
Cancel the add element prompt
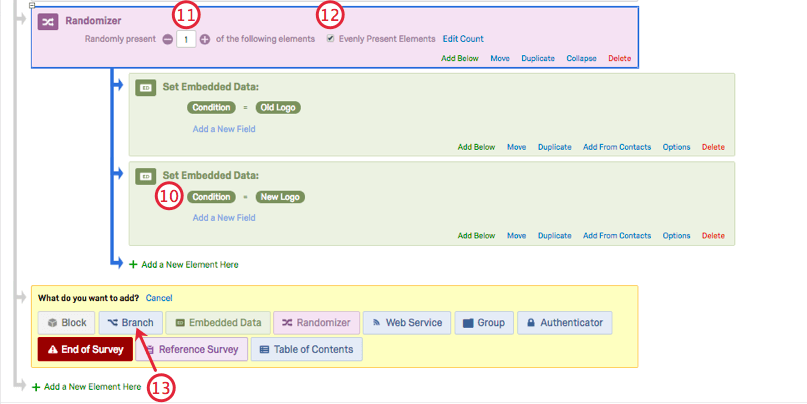(x=159, y=298)
